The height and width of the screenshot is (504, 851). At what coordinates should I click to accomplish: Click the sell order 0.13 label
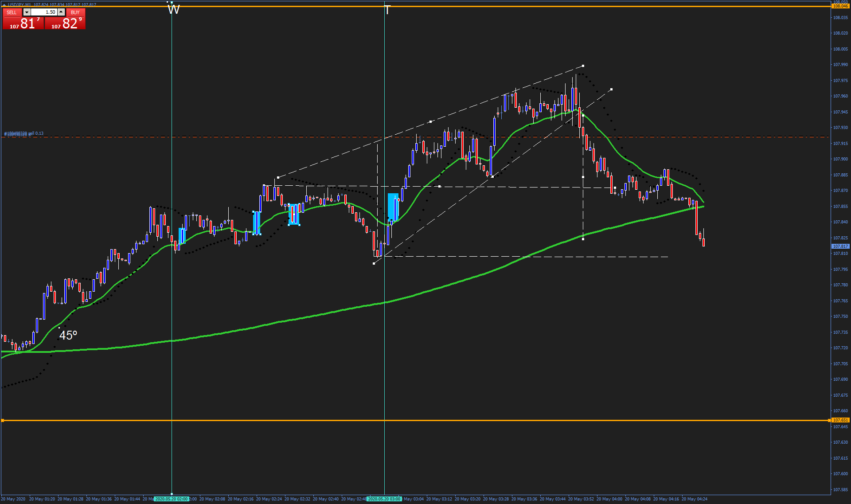[24, 133]
